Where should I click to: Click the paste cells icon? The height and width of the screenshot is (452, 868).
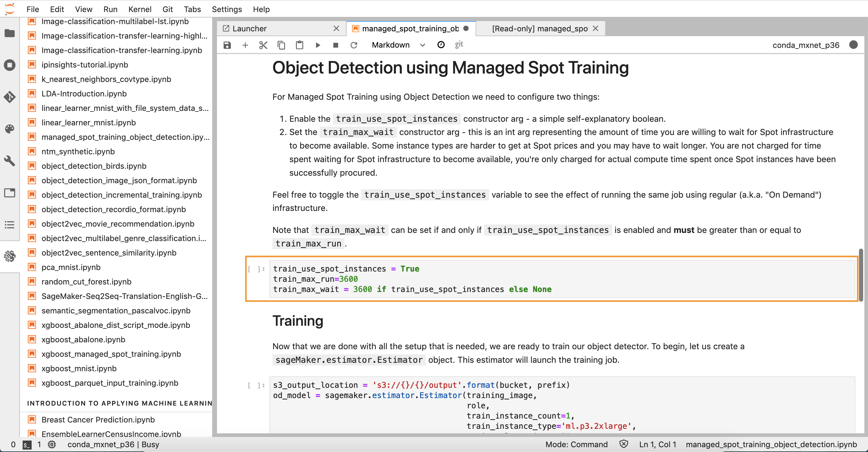300,45
